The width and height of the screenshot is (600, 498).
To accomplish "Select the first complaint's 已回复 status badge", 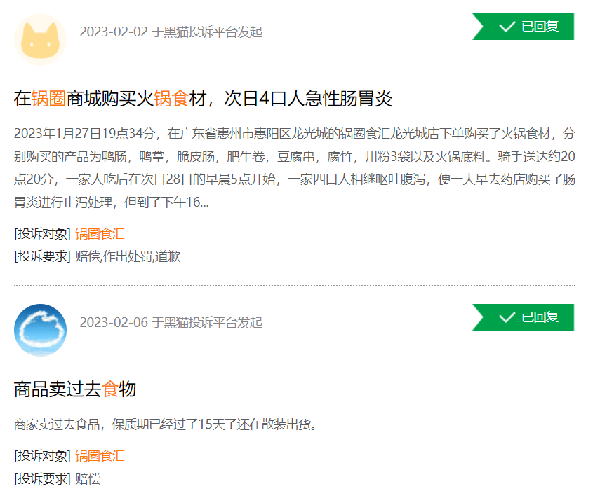I will 523,27.
